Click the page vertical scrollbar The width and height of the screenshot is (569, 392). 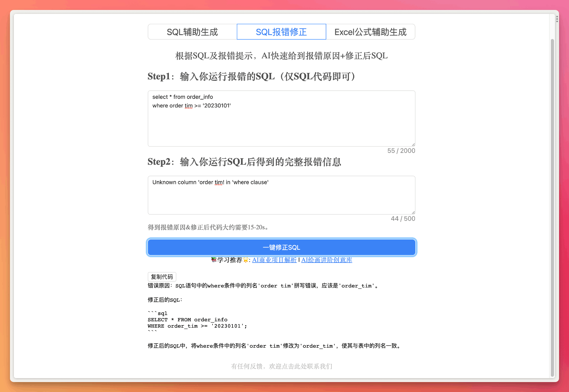click(552, 207)
